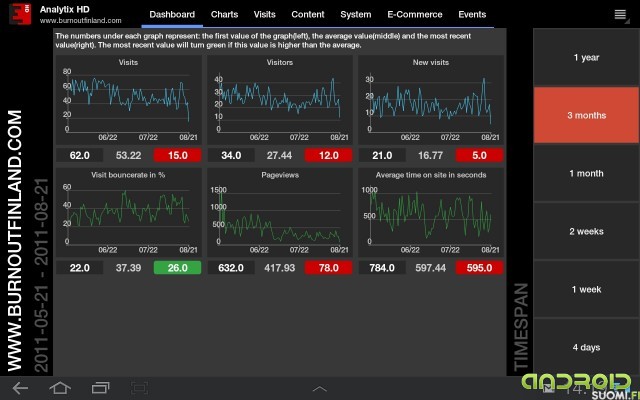Choose the 1 month timespan

coord(586,173)
